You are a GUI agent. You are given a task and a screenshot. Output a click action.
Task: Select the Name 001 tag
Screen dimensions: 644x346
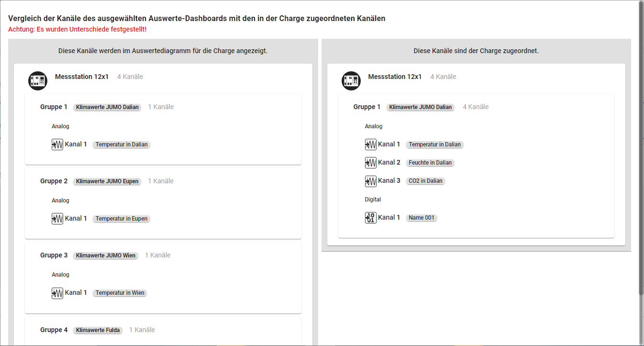click(x=422, y=218)
